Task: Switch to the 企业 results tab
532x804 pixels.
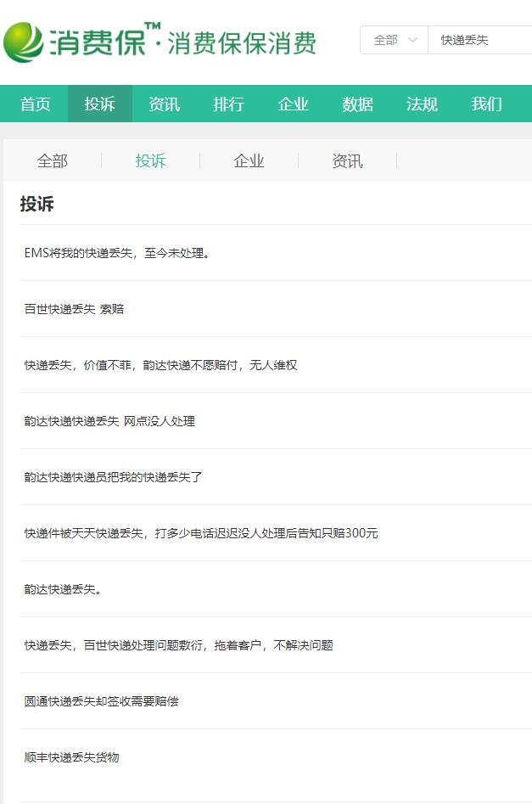Action: point(249,161)
